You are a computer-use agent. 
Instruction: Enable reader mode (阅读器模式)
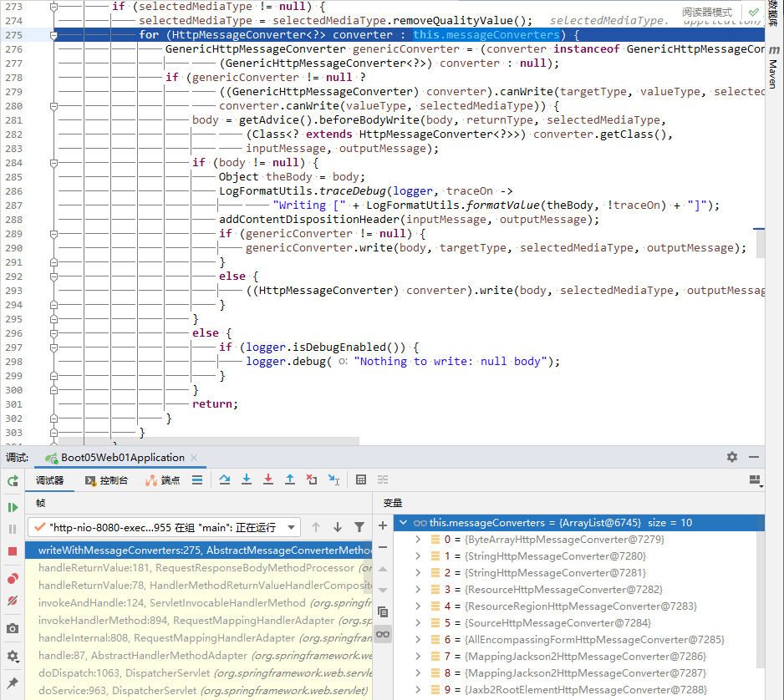pyautogui.click(x=707, y=12)
